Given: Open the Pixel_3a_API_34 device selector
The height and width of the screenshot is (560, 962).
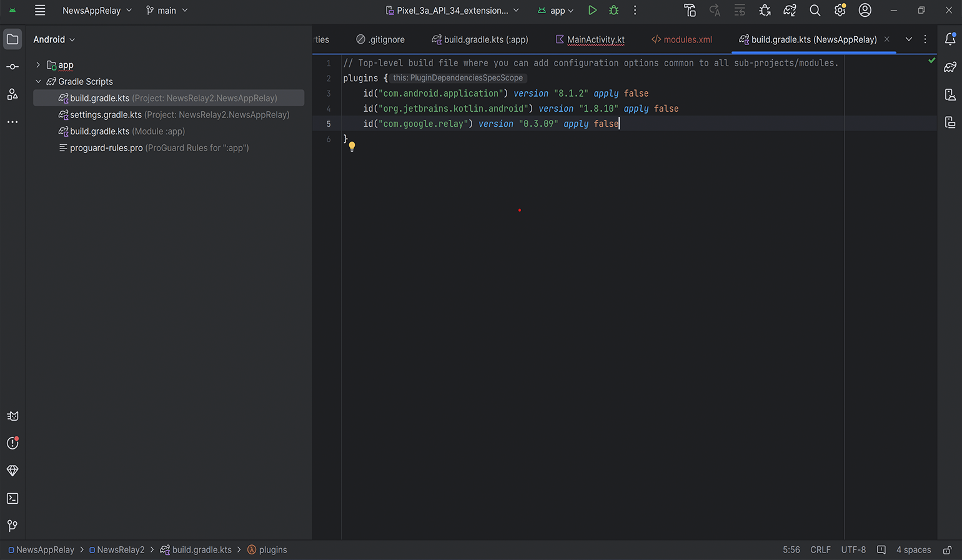Looking at the screenshot, I should (x=452, y=11).
